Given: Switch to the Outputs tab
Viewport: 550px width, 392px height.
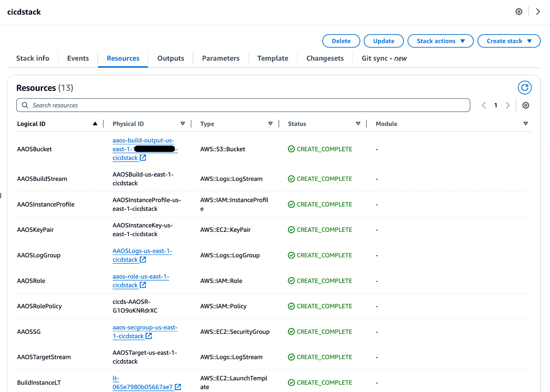Looking at the screenshot, I should [171, 58].
